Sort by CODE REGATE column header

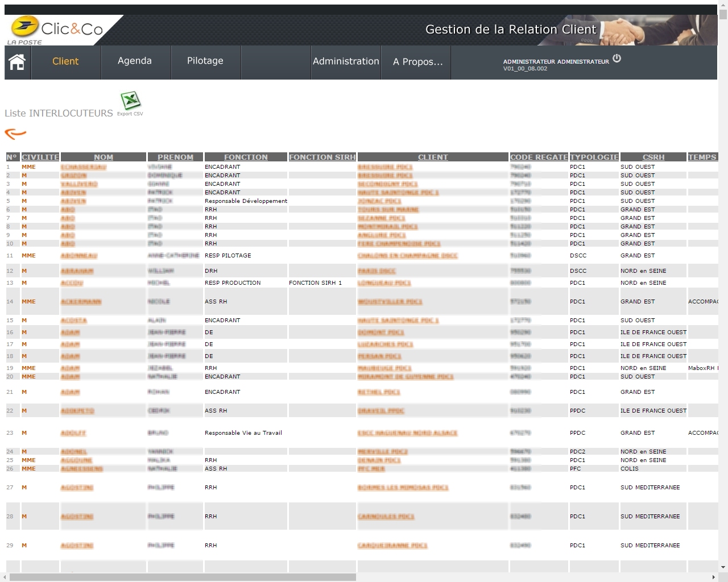click(x=539, y=157)
